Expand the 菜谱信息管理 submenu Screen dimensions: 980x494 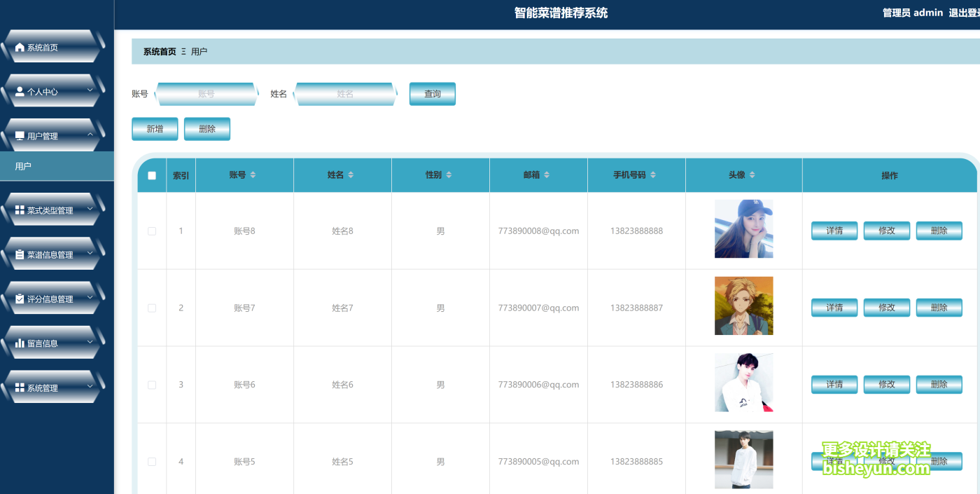91,253
